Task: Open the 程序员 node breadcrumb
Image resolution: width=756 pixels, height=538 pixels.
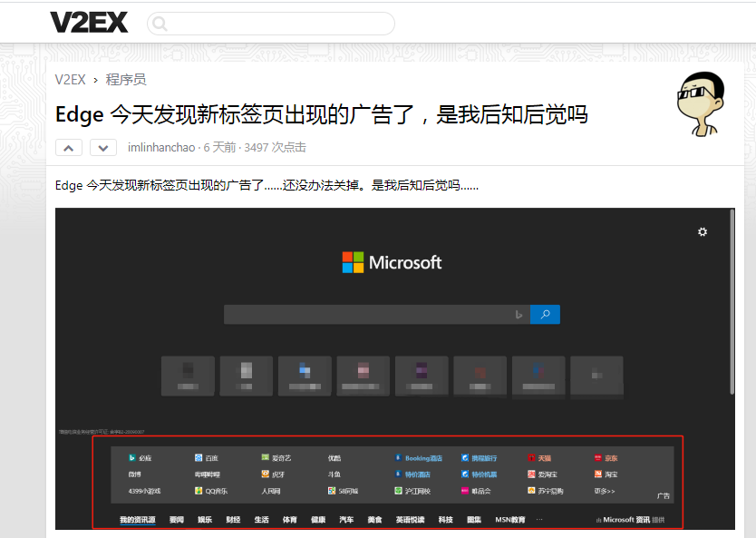Action: 126,80
